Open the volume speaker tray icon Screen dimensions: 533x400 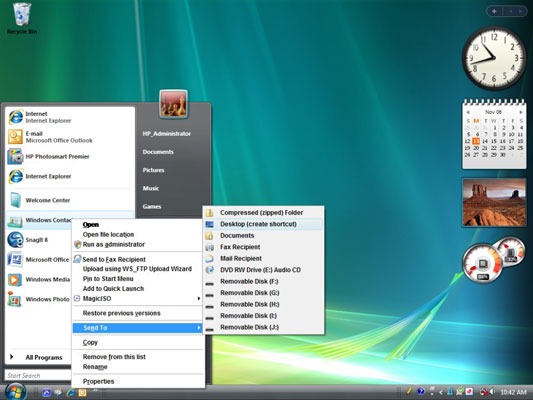(x=493, y=392)
